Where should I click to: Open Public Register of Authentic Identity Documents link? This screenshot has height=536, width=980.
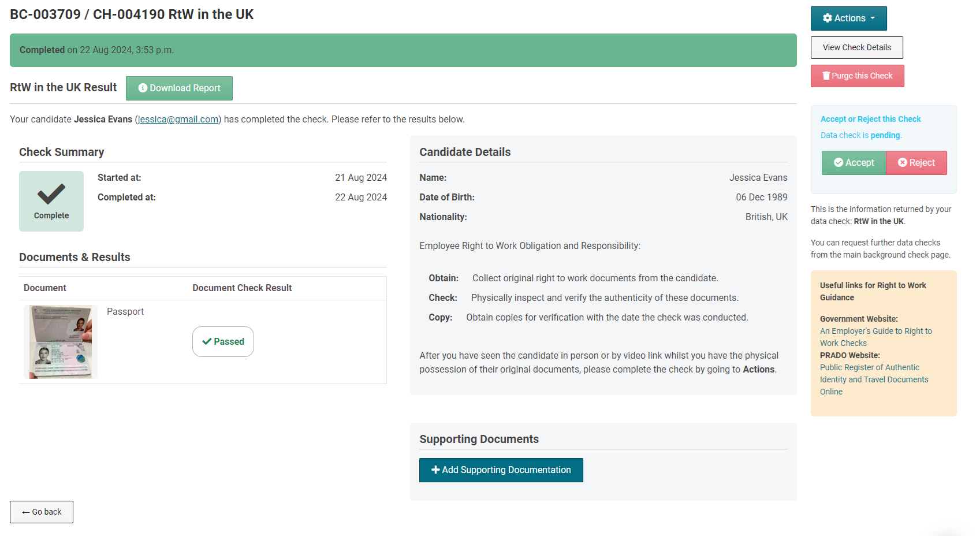869,367
